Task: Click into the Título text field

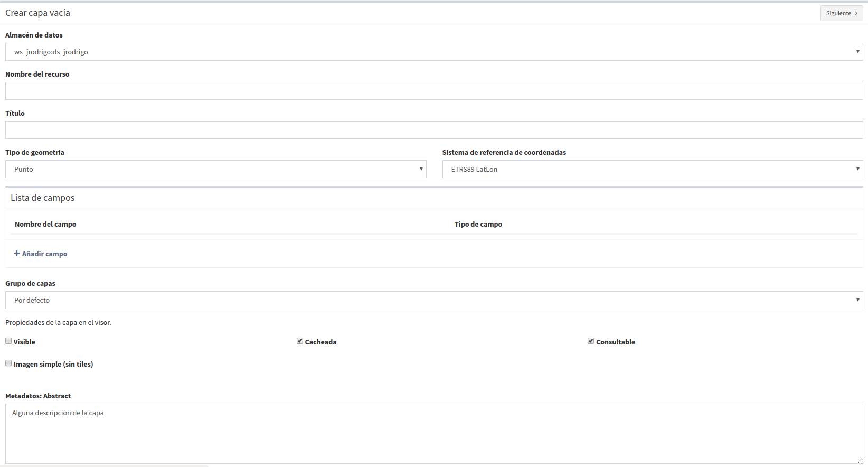Action: point(434,130)
